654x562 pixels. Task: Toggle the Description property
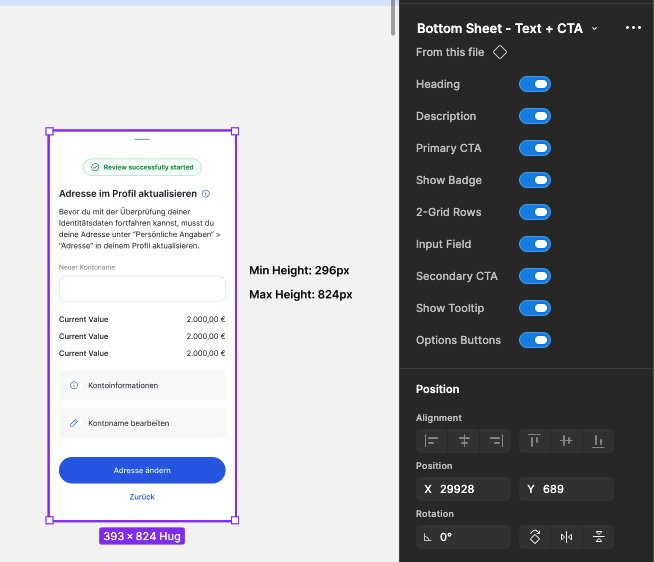coord(535,116)
